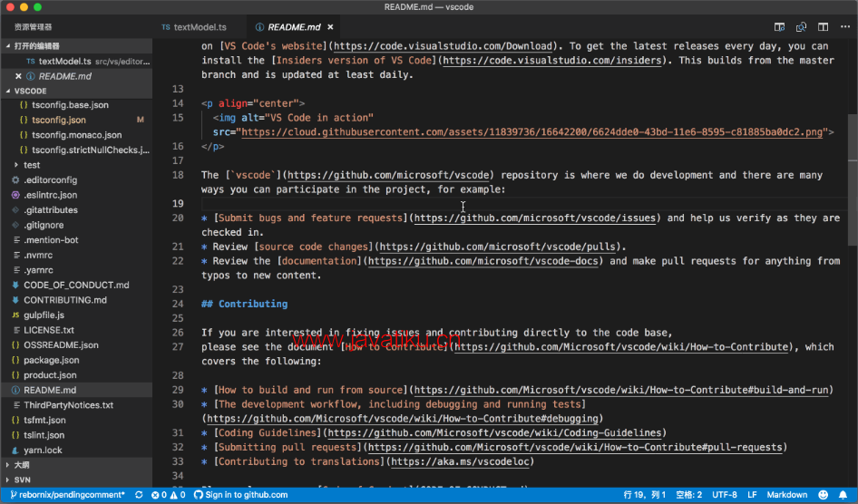Image resolution: width=858 pixels, height=504 pixels.
Task: Click the warnings icon in status bar
Action: tap(174, 495)
